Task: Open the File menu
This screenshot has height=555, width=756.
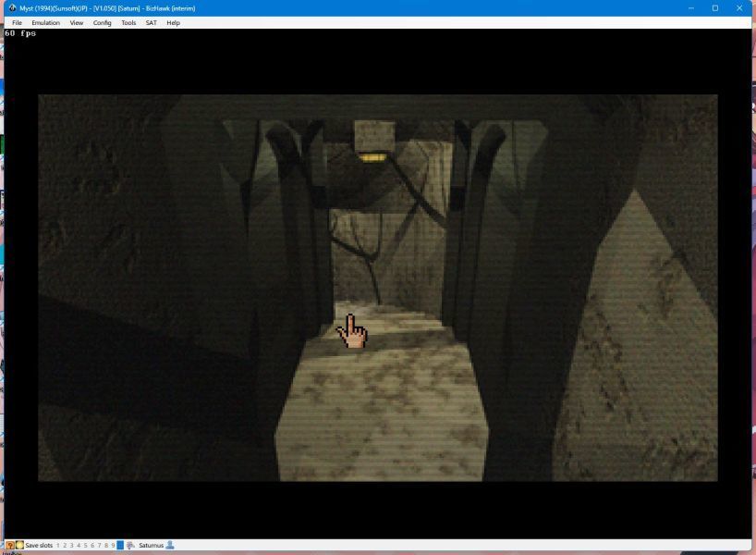Action: 17,23
